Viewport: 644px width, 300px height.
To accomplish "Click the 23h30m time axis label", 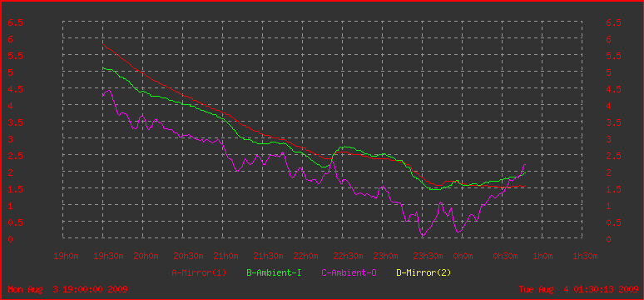I will [x=428, y=257].
